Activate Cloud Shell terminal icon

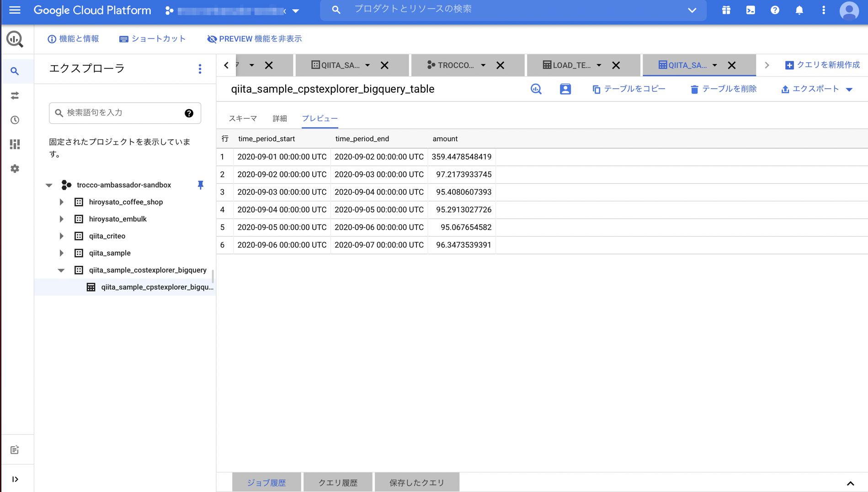[751, 10]
